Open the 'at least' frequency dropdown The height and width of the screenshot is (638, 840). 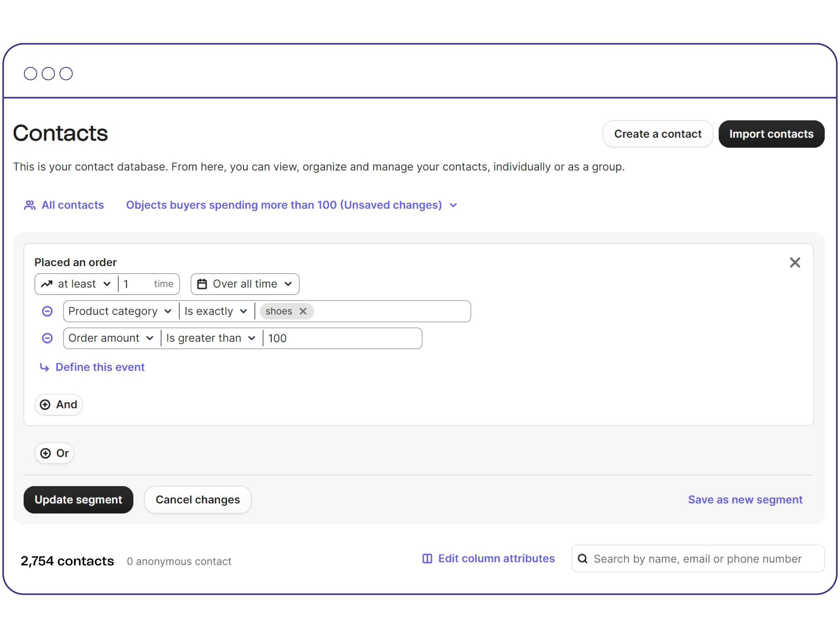[77, 284]
